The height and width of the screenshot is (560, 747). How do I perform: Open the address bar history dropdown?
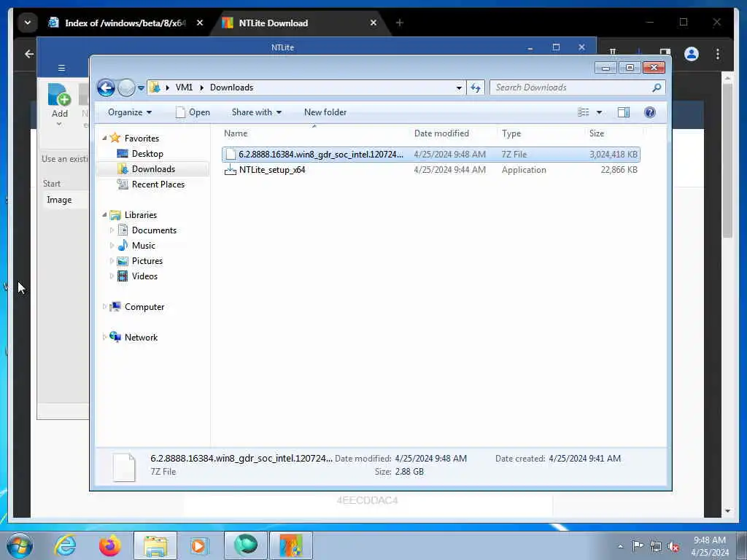pos(459,87)
